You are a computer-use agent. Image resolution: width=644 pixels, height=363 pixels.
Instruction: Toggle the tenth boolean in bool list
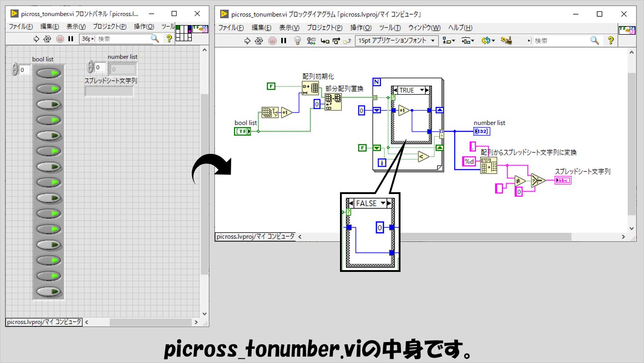(49, 213)
